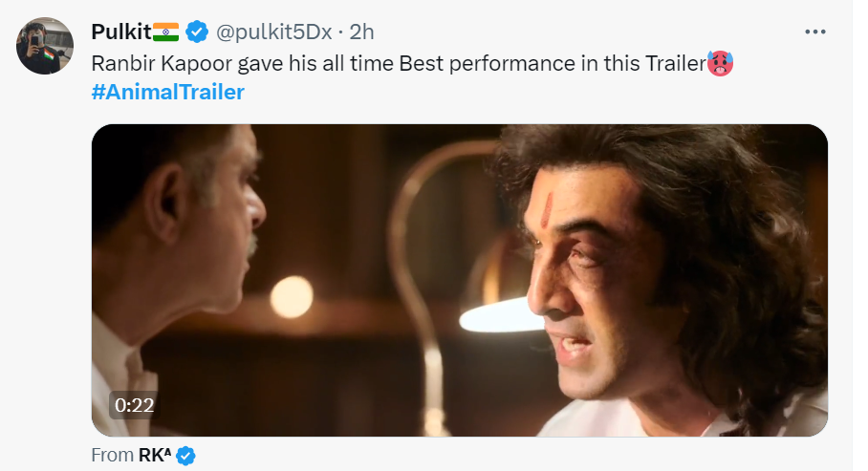The image size is (868, 471).
Task: Open the RKᴬ source account link
Action: click(x=155, y=455)
